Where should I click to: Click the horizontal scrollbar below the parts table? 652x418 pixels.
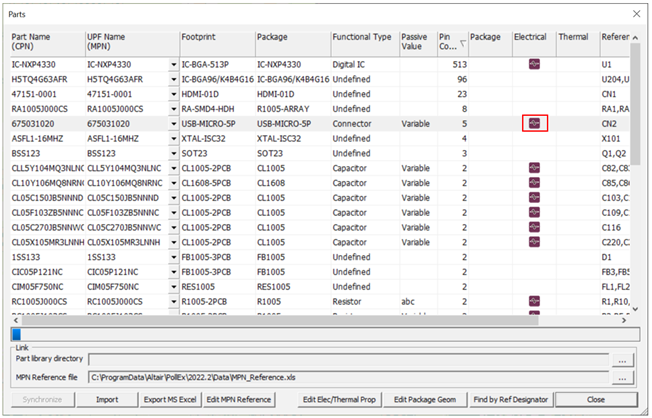[x=320, y=334]
